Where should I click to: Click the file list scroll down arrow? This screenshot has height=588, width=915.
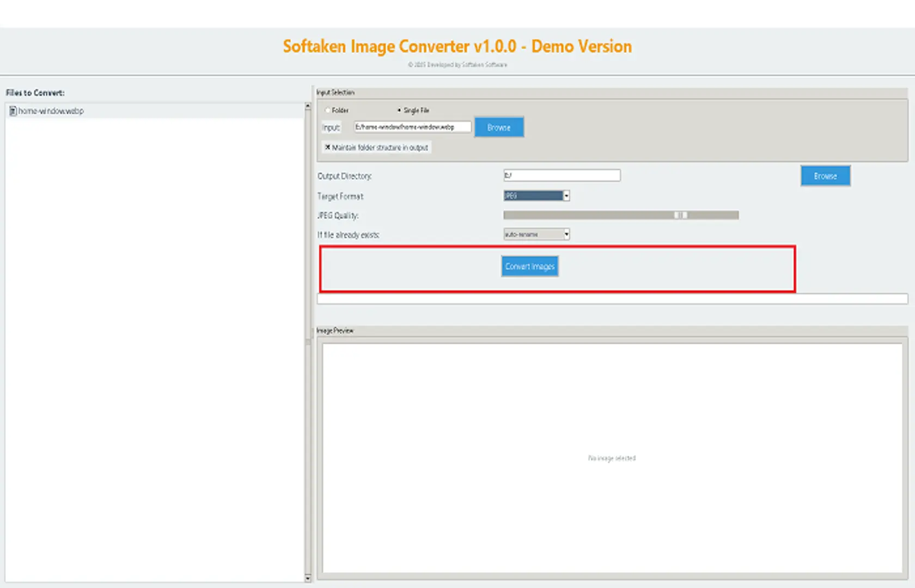tap(308, 578)
